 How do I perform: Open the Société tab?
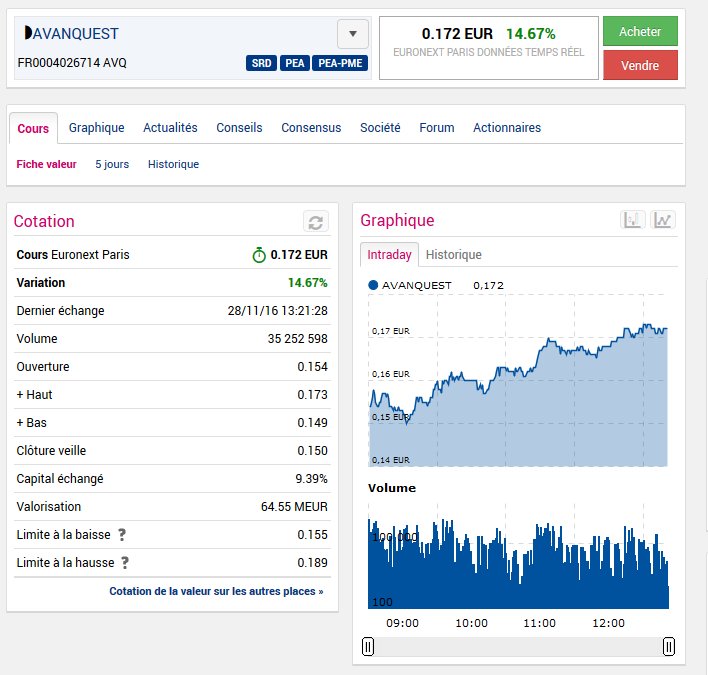point(380,128)
